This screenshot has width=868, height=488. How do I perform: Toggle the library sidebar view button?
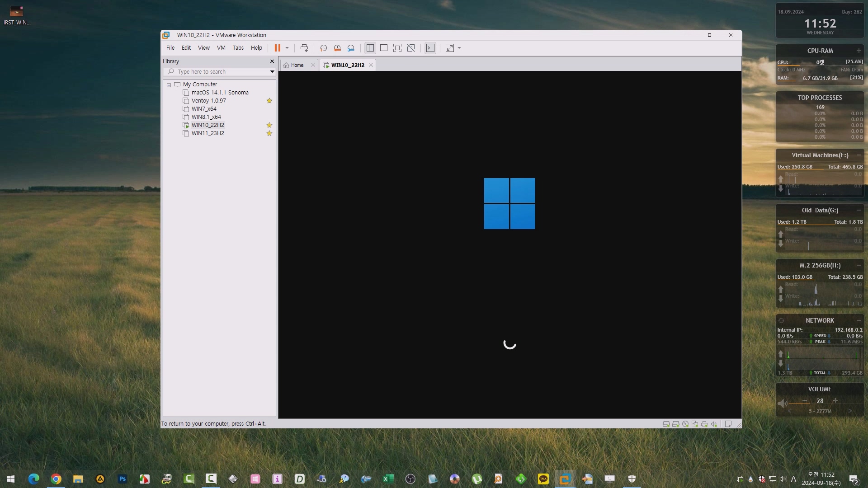[x=370, y=48]
